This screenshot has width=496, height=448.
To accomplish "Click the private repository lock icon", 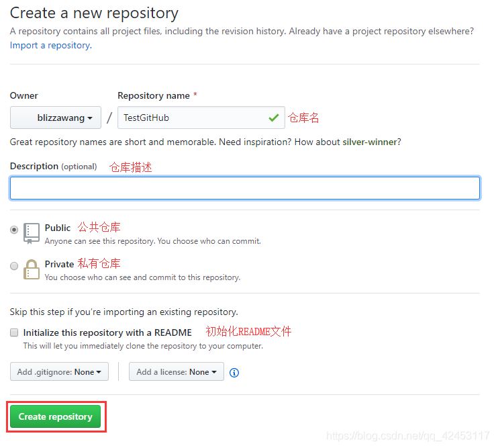I will pyautogui.click(x=32, y=269).
